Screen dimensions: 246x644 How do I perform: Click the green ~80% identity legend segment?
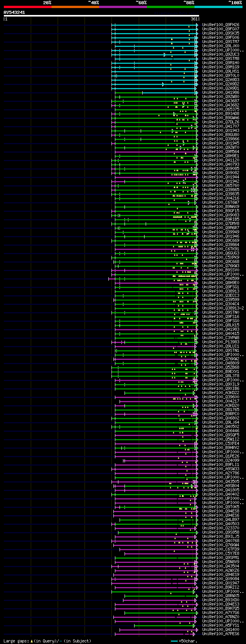[x=170, y=7]
